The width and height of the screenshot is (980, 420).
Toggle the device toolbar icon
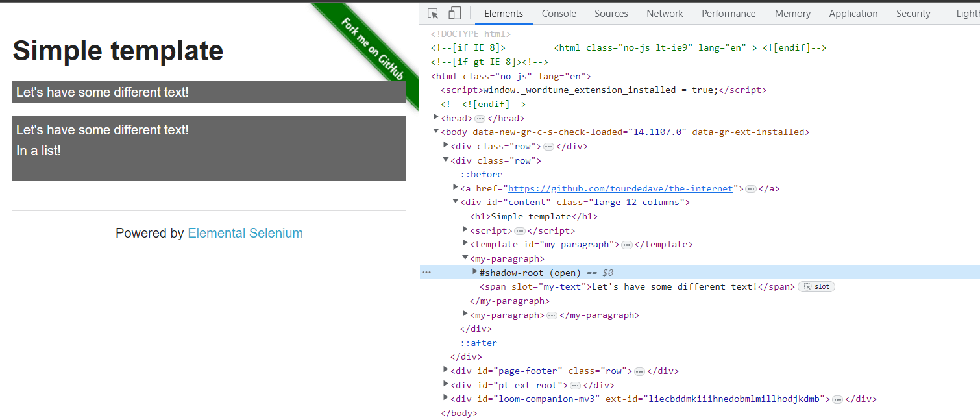(x=454, y=14)
